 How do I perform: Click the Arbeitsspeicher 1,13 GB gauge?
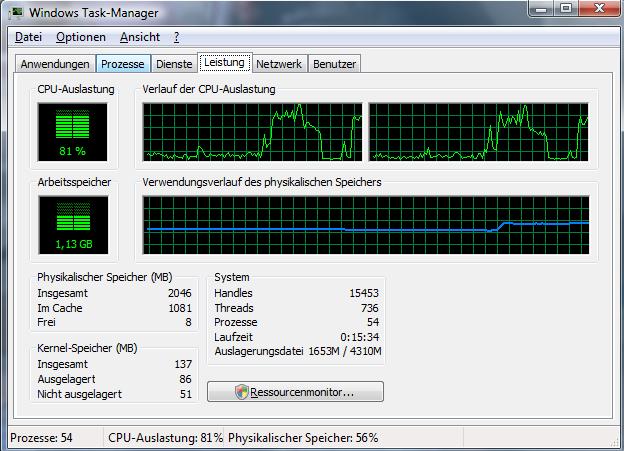coord(73,225)
